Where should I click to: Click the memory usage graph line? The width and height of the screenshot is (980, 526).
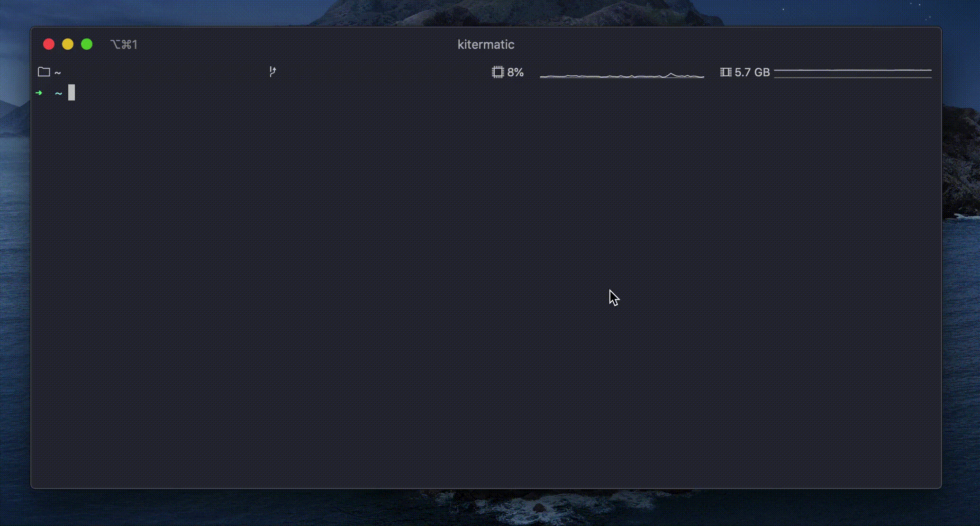click(852, 71)
